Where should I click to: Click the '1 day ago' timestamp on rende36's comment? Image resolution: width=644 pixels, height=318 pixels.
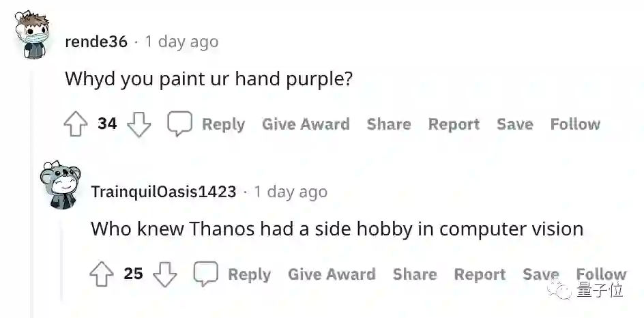181,42
